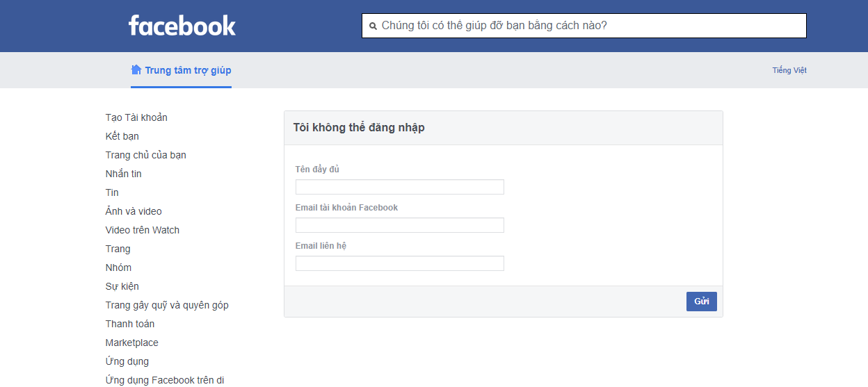Open the Ảnh và video topic
The image size is (868, 387).
(x=134, y=211)
